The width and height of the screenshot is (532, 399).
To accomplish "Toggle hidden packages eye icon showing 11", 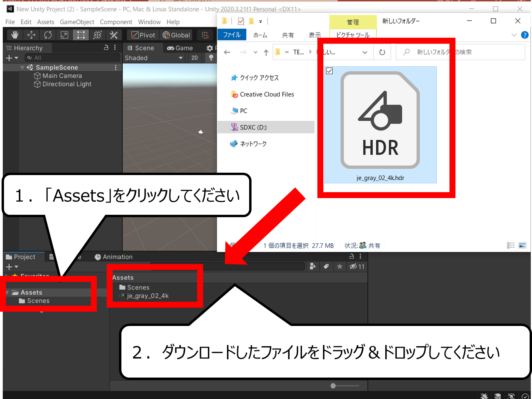I will (x=357, y=266).
